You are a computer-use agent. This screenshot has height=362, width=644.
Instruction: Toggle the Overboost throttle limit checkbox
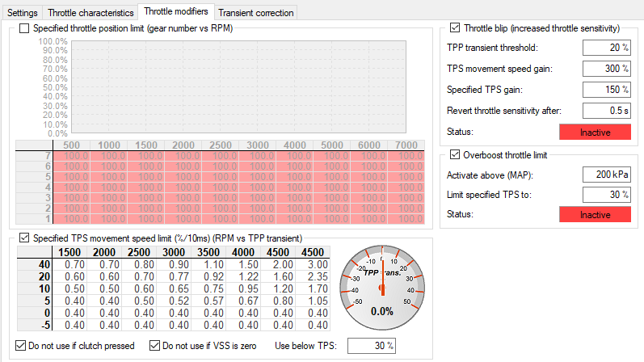455,155
